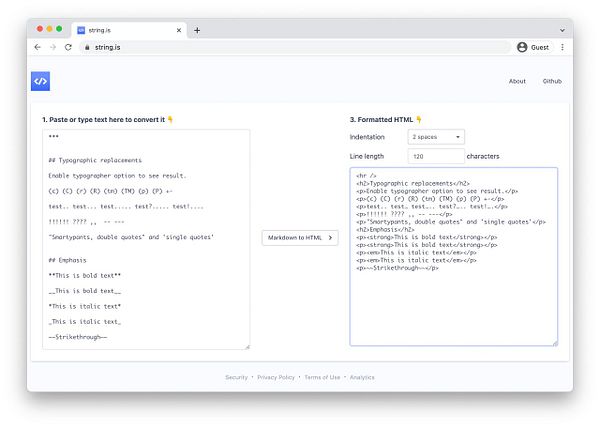This screenshot has width=600, height=427.
Task: Click the pointing hand emoji beside Paste heading
Action: (x=170, y=120)
